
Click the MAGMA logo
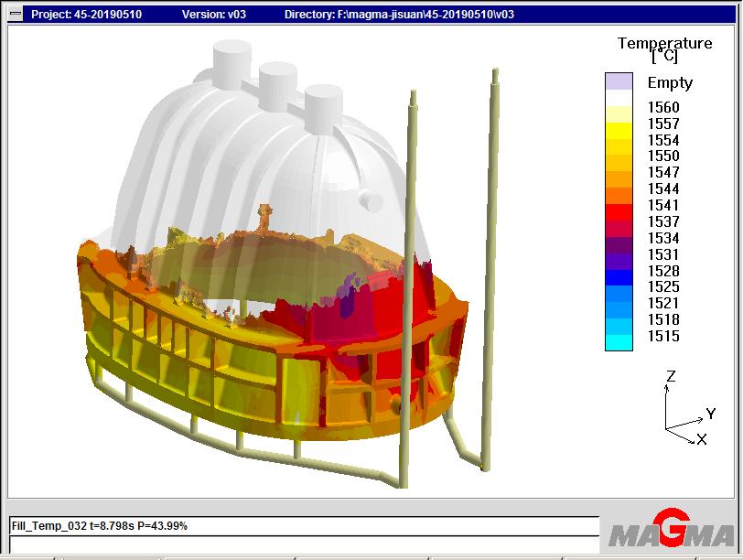click(672, 529)
